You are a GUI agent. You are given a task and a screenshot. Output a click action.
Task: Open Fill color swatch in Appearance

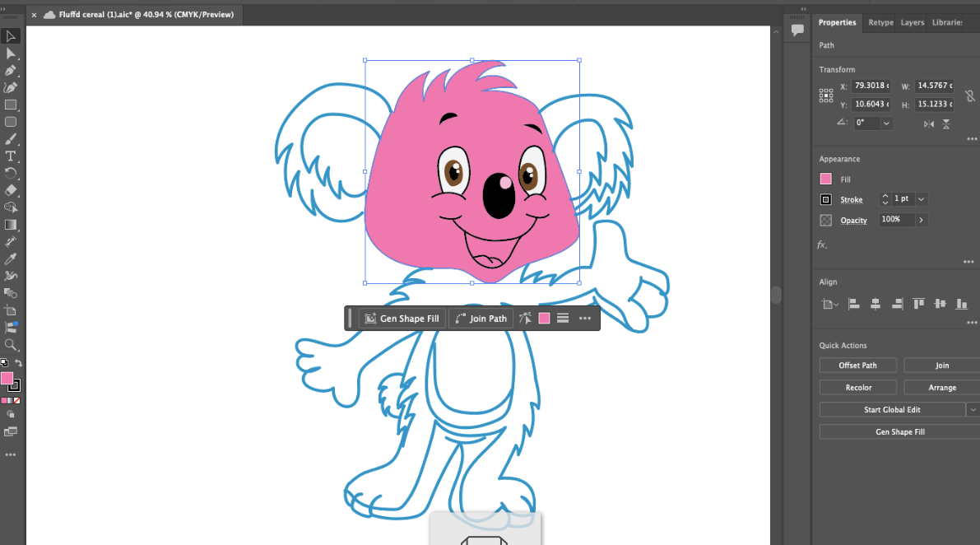click(825, 179)
